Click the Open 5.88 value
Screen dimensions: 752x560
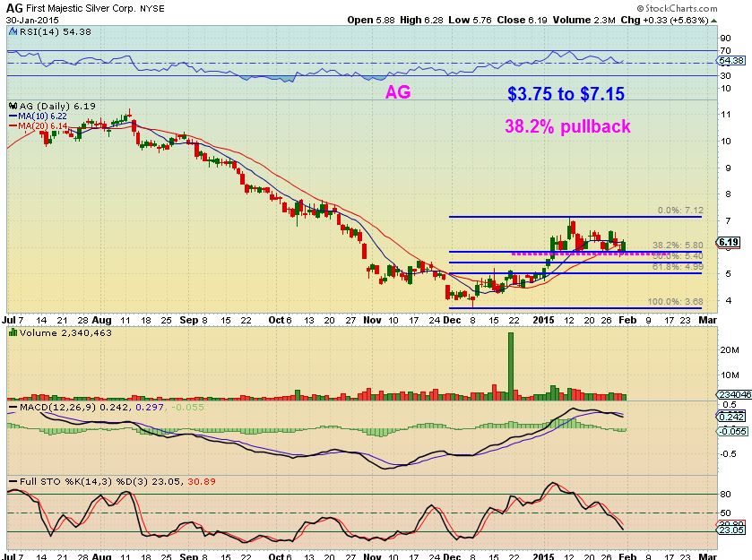tap(372, 20)
